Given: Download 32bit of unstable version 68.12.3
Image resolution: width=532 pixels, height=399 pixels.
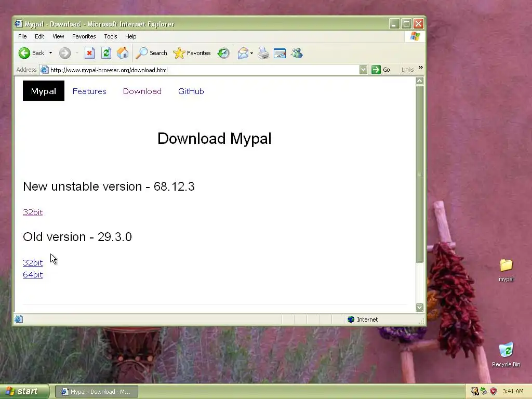Looking at the screenshot, I should pyautogui.click(x=33, y=212).
